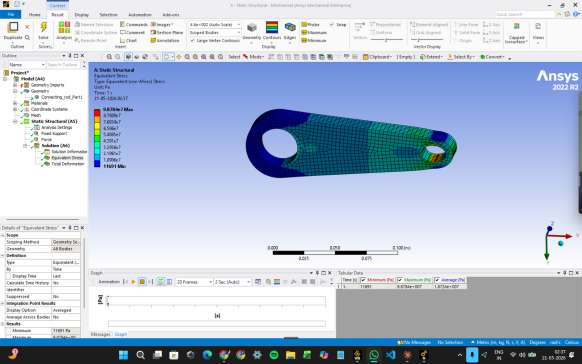Open the selection Mode button

[x=254, y=57]
